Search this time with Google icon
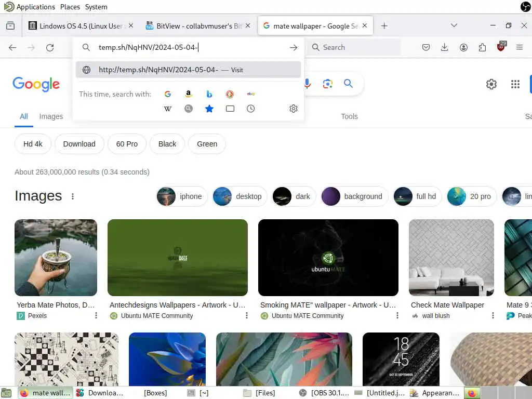This screenshot has width=532, height=399. 168,94
